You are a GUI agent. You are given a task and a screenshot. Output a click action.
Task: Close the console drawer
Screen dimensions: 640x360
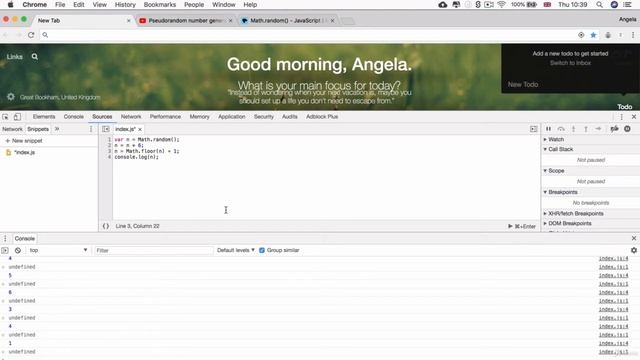point(634,238)
